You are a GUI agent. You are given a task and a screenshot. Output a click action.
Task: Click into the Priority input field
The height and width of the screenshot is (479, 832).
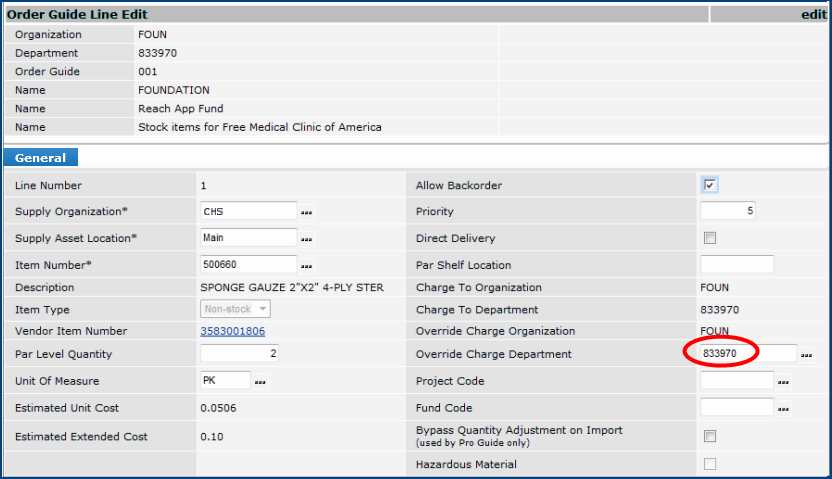pos(728,211)
